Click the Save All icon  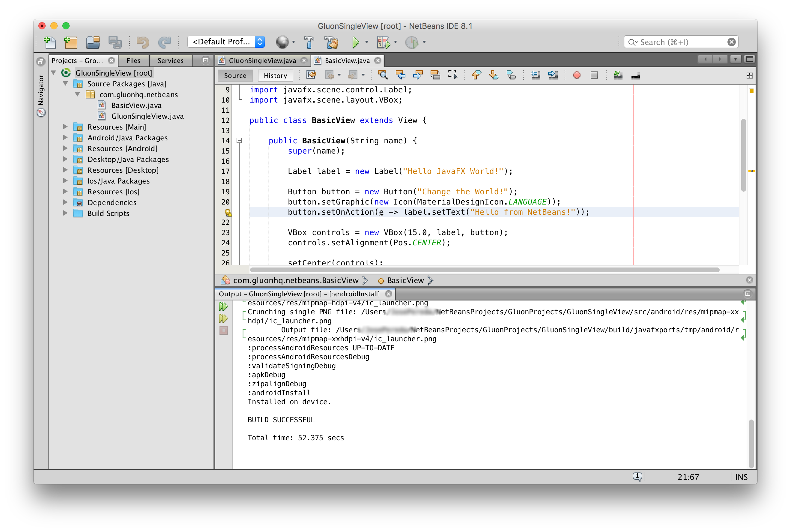[115, 42]
